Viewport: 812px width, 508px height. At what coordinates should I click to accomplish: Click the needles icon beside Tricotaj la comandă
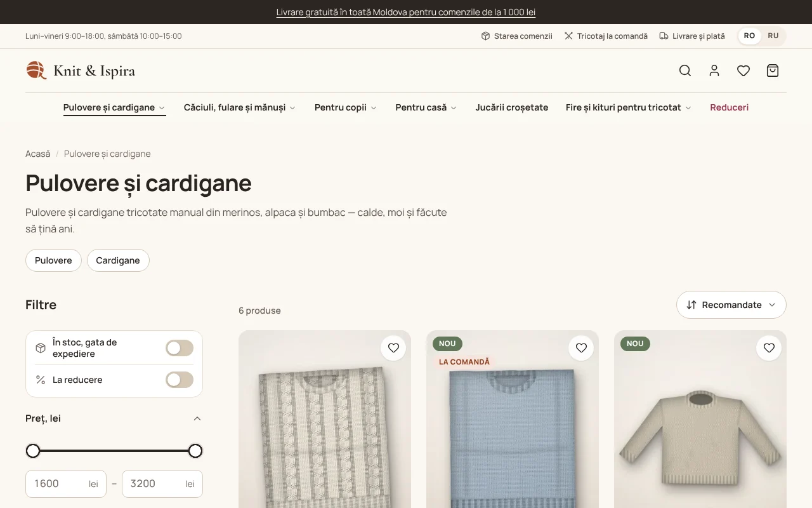[568, 36]
